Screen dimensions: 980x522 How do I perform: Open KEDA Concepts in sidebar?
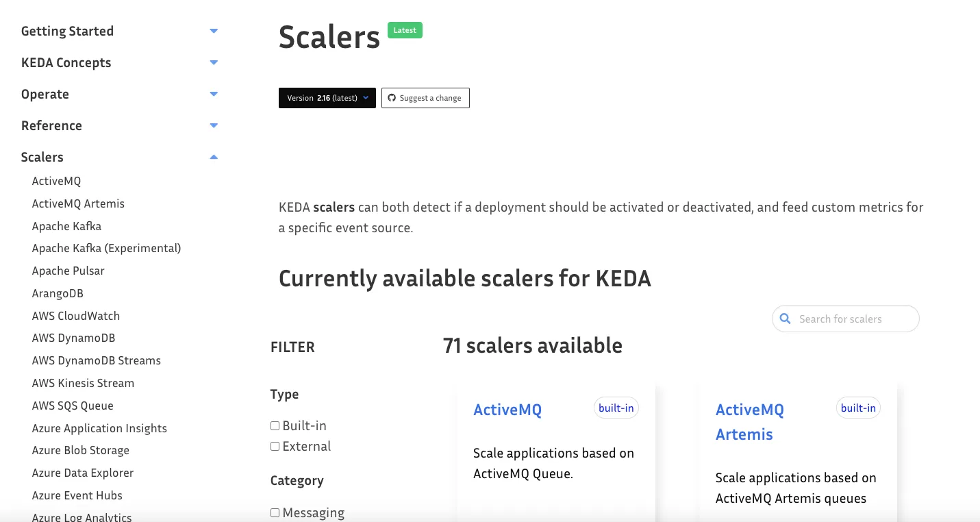[66, 62]
